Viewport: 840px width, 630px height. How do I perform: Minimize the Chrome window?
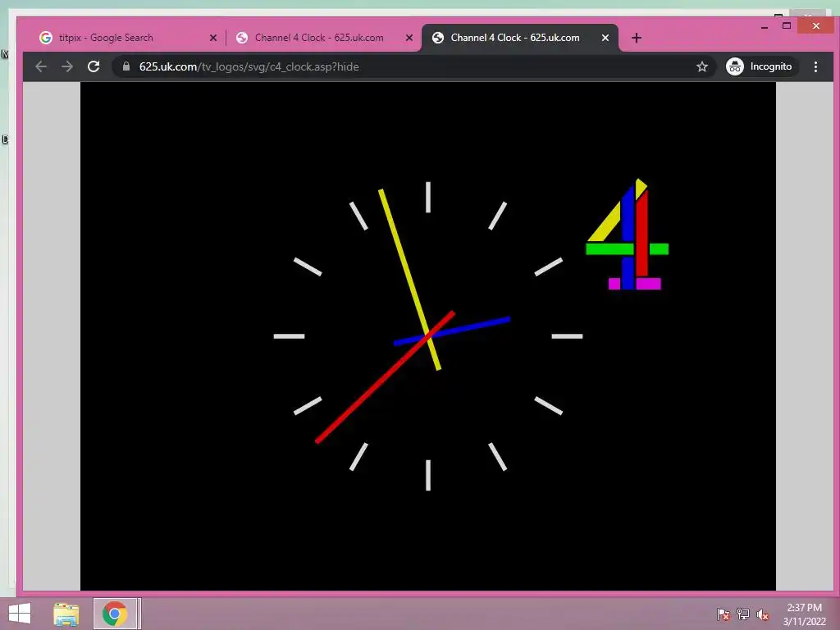click(765, 25)
